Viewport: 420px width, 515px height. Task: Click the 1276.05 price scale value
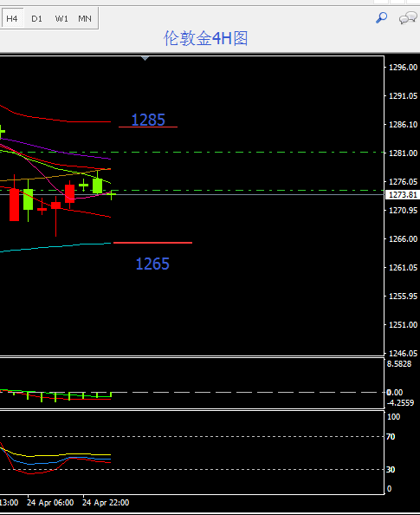(x=403, y=181)
